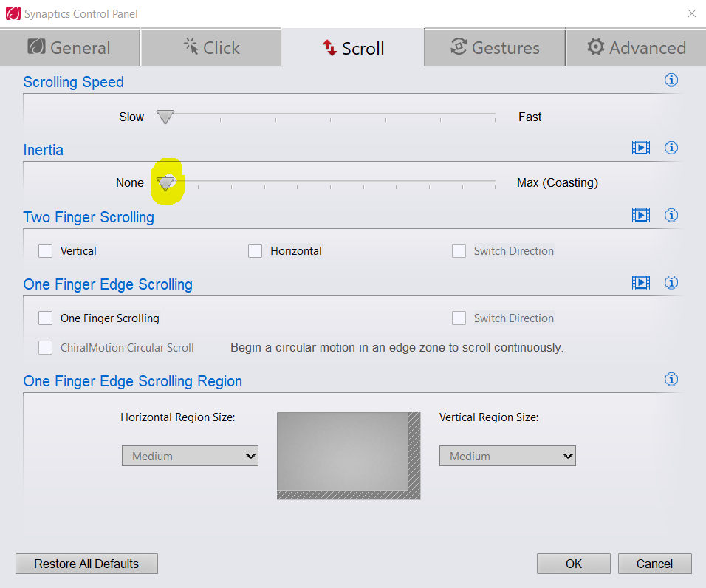
Task: Click Restore All Defaults button
Action: pyautogui.click(x=86, y=564)
